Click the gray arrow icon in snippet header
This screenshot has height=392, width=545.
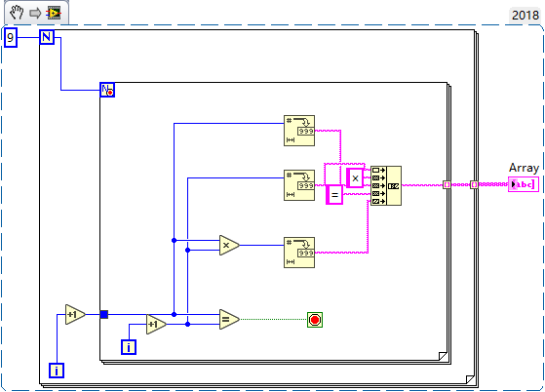pos(35,14)
